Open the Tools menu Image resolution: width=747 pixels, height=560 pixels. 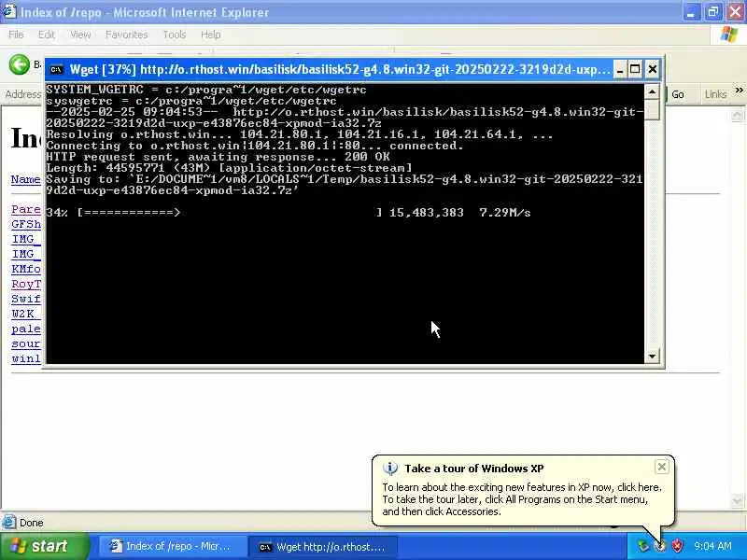(x=175, y=35)
